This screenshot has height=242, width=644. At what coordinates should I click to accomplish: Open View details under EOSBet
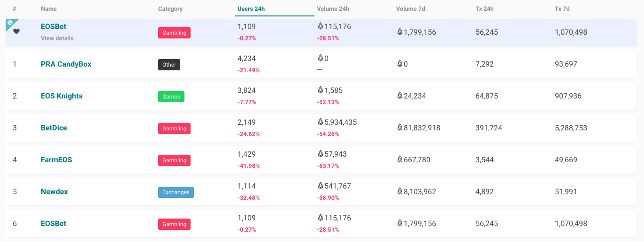click(x=57, y=38)
